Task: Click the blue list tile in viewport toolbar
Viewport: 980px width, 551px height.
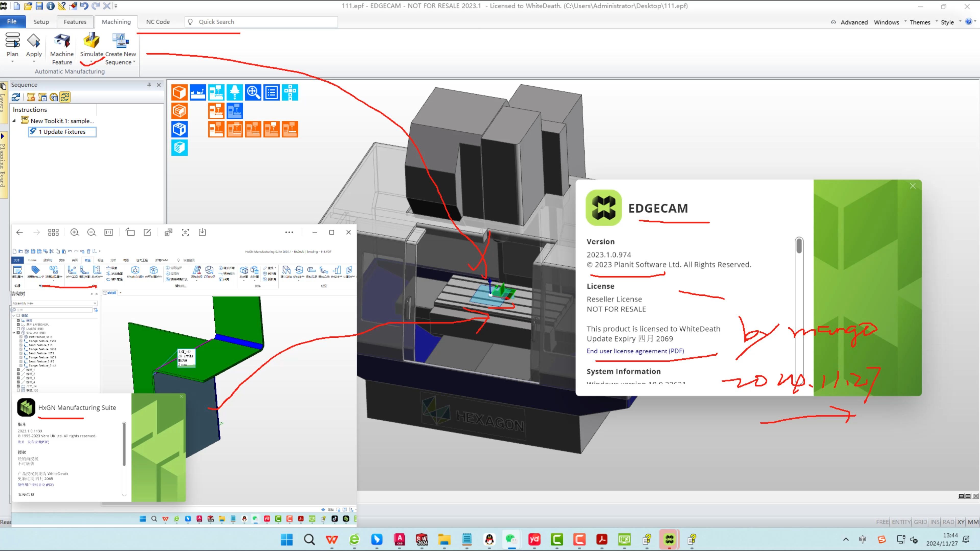Action: tap(272, 92)
